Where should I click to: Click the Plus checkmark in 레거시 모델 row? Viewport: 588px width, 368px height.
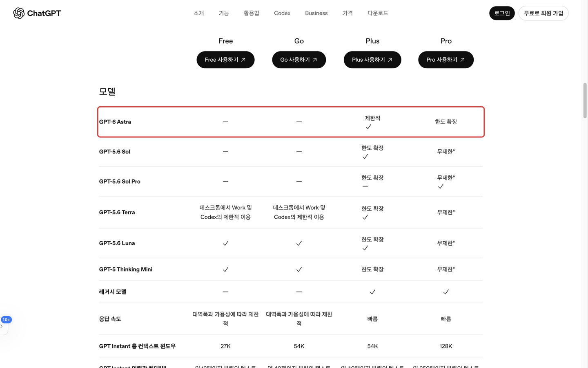coord(372,292)
